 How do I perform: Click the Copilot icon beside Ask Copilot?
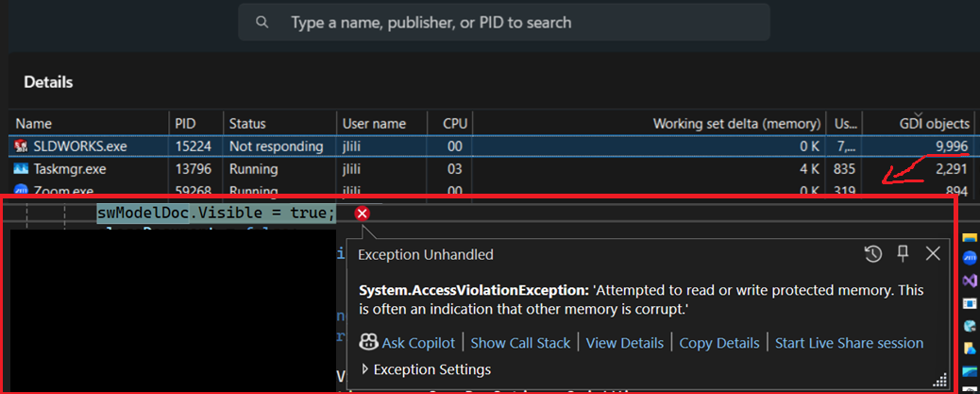[368, 343]
